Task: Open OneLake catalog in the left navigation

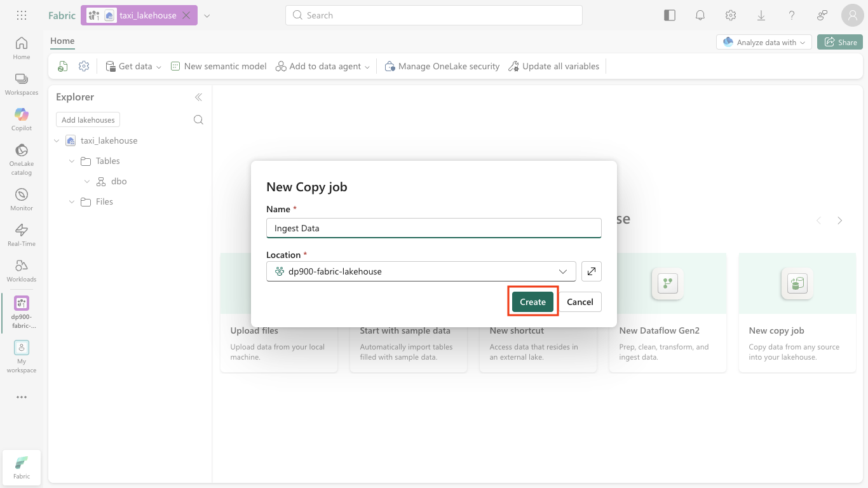Action: pos(22,159)
